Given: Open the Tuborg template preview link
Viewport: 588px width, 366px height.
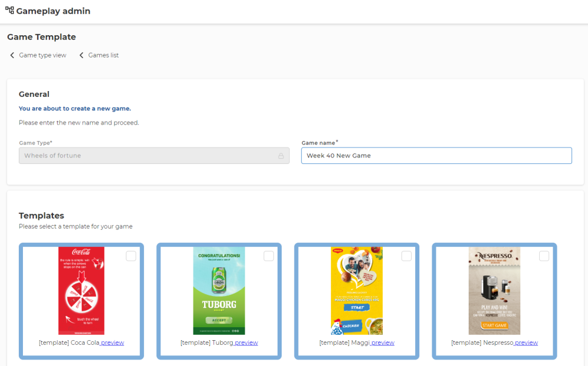Looking at the screenshot, I should pyautogui.click(x=246, y=343).
